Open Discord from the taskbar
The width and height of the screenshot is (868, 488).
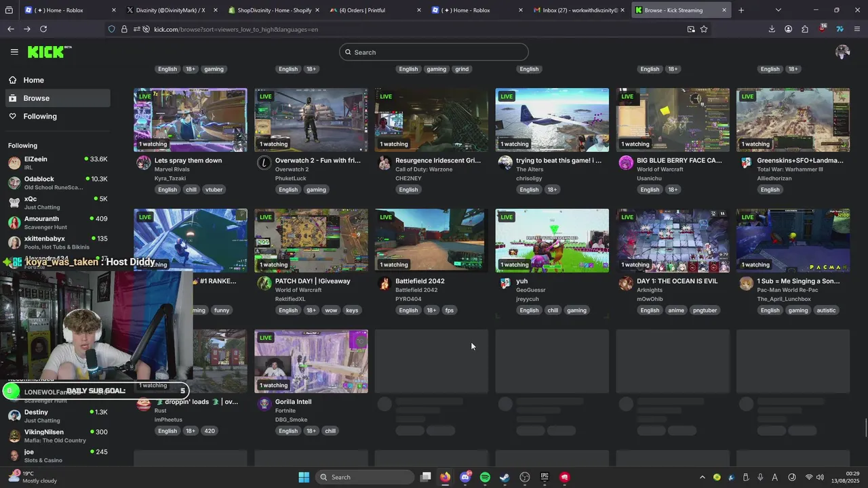[x=465, y=477]
